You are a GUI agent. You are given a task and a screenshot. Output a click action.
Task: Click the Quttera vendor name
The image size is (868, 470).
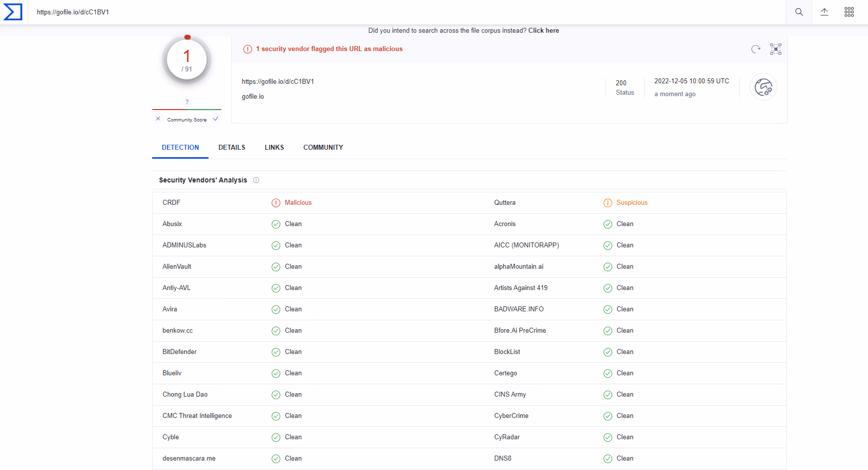505,202
